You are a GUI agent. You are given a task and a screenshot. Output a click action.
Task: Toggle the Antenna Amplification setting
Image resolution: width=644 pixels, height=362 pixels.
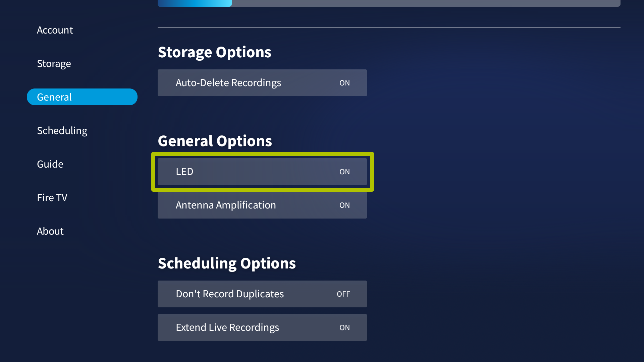pyautogui.click(x=262, y=205)
